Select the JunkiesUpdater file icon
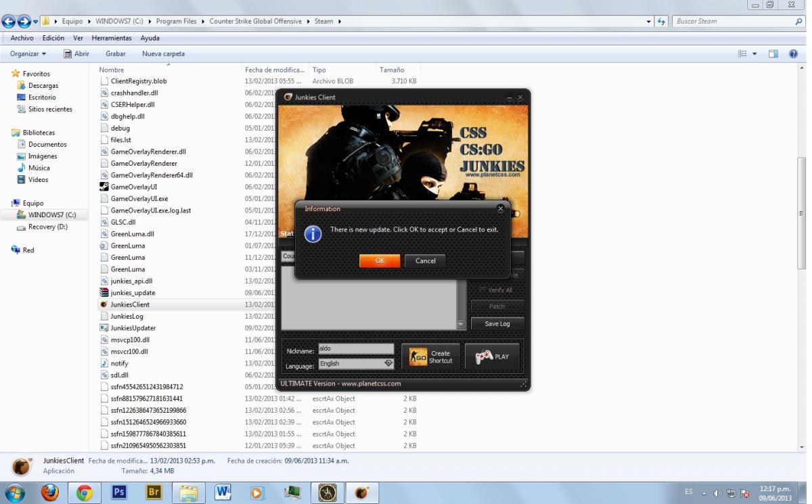Screen dimensions: 812x504 [104, 328]
